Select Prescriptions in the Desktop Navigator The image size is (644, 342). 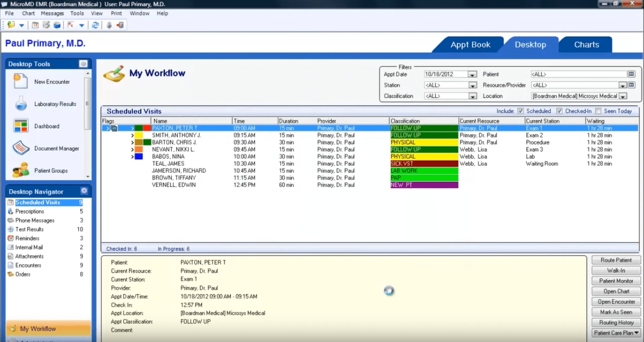30,211
